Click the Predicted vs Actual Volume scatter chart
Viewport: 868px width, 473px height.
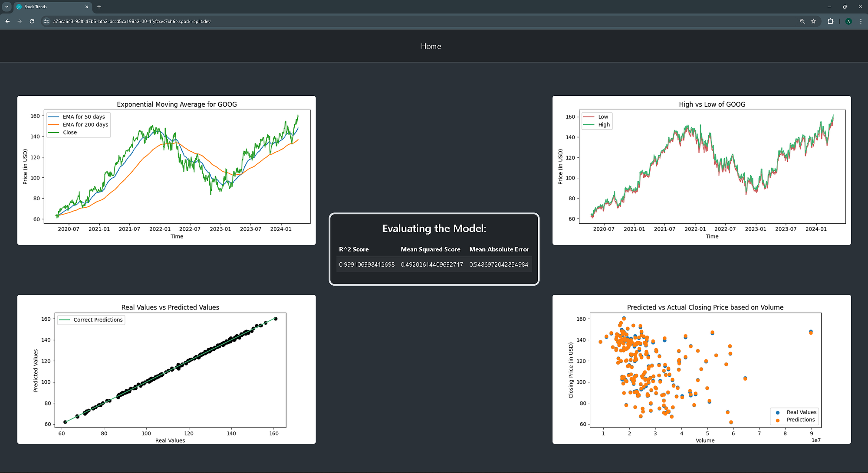pyautogui.click(x=701, y=369)
